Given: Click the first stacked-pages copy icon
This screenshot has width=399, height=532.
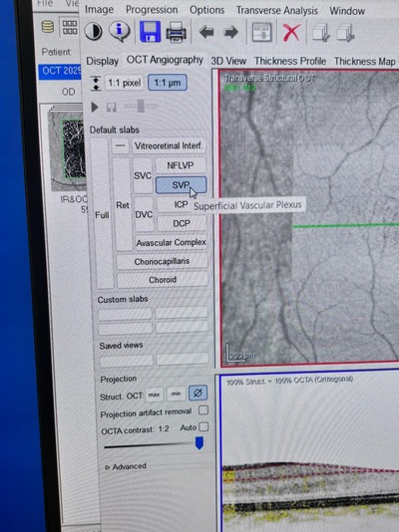Looking at the screenshot, I should click(x=321, y=33).
